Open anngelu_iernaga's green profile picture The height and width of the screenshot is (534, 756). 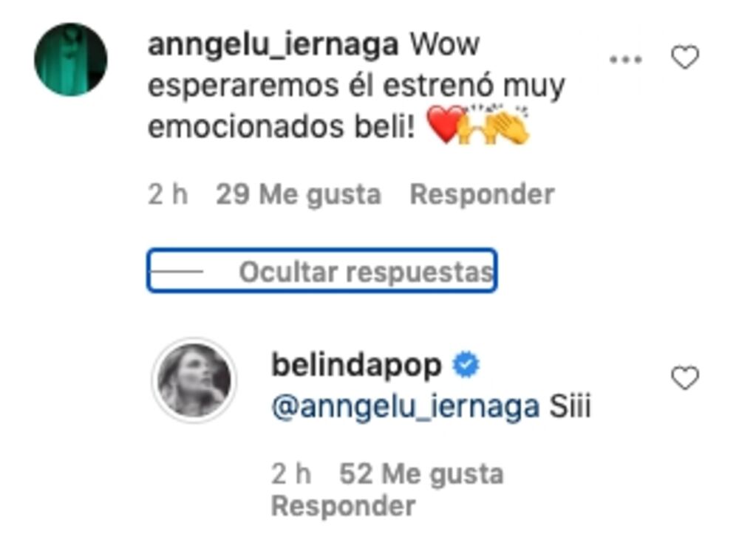71,59
